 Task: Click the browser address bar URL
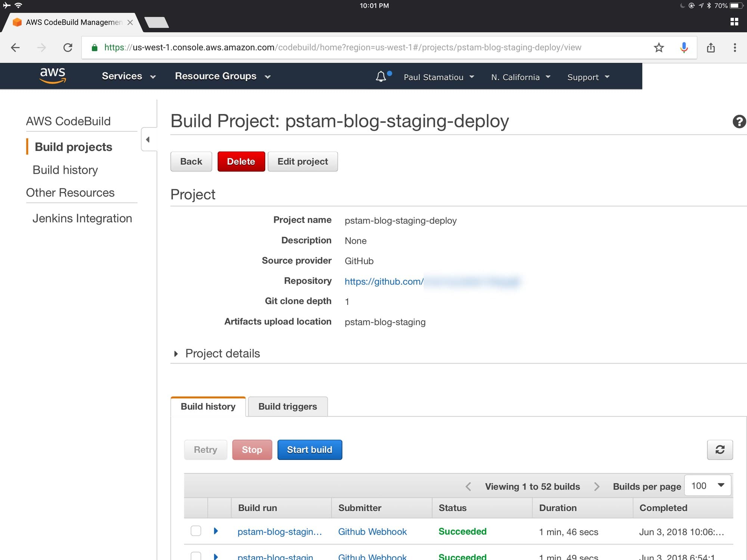(342, 47)
